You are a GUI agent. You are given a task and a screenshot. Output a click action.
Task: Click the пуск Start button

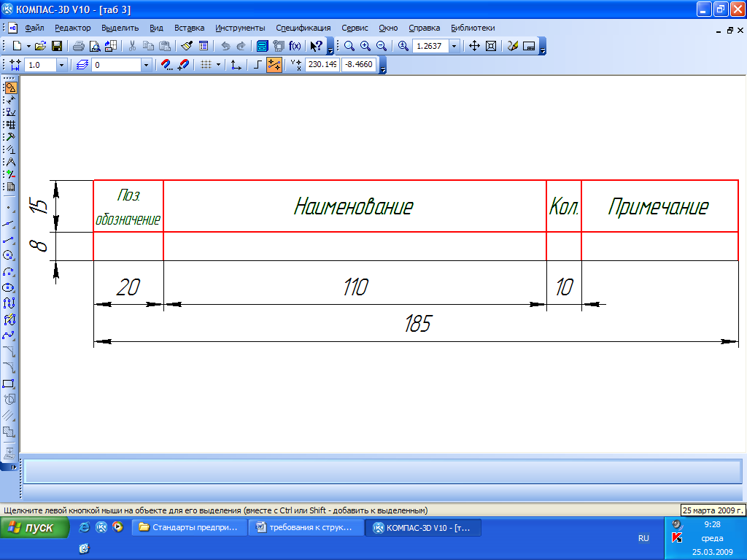(34, 528)
